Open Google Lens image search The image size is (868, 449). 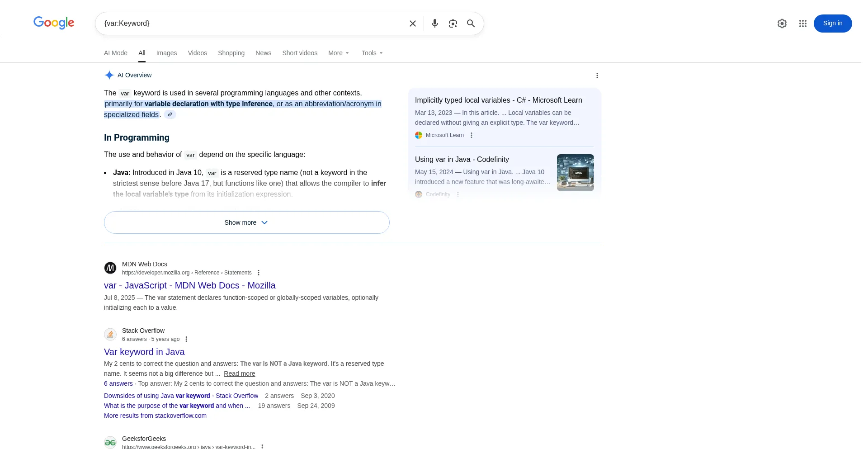[453, 23]
